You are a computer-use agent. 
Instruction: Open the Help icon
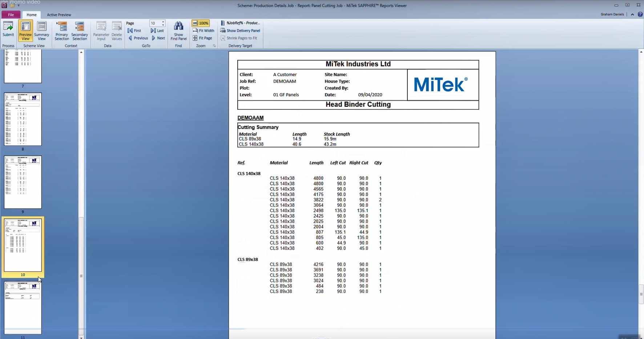pyautogui.click(x=640, y=15)
